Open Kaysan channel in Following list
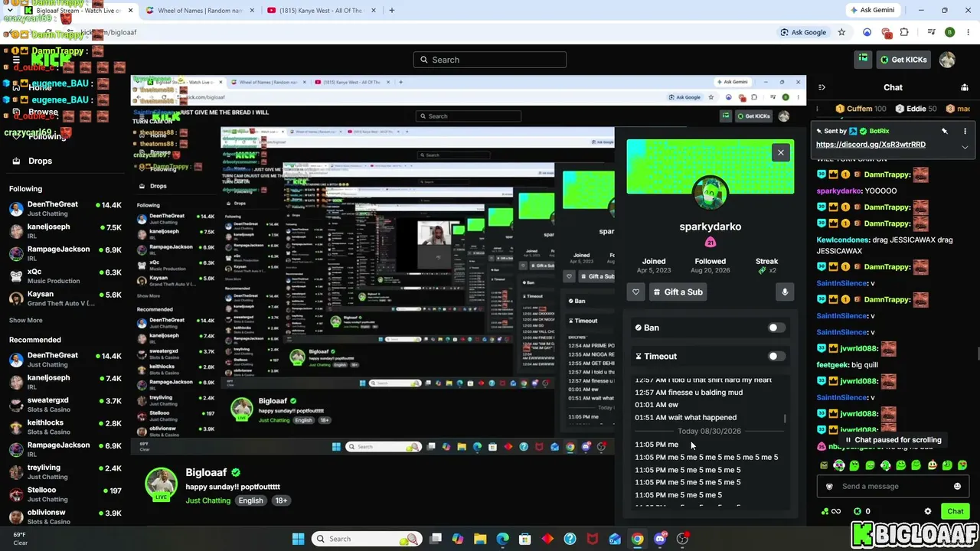This screenshot has width=980, height=551. point(65,298)
